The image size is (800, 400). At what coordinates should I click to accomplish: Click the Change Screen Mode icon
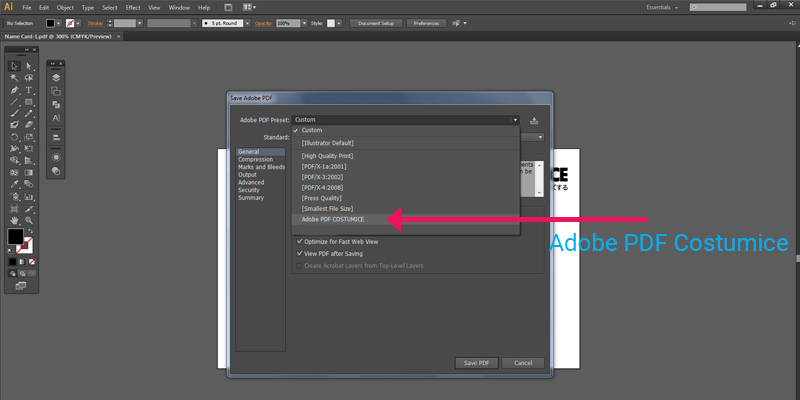[21, 286]
